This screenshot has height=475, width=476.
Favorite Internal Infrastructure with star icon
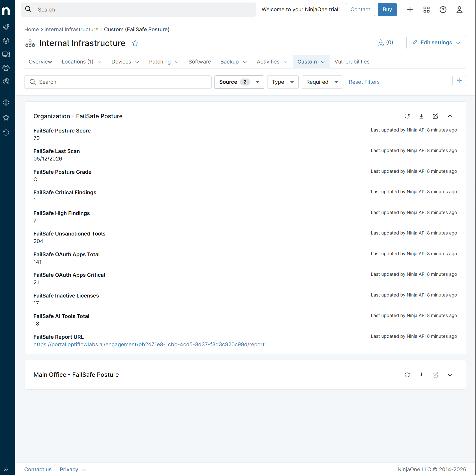[x=135, y=43]
